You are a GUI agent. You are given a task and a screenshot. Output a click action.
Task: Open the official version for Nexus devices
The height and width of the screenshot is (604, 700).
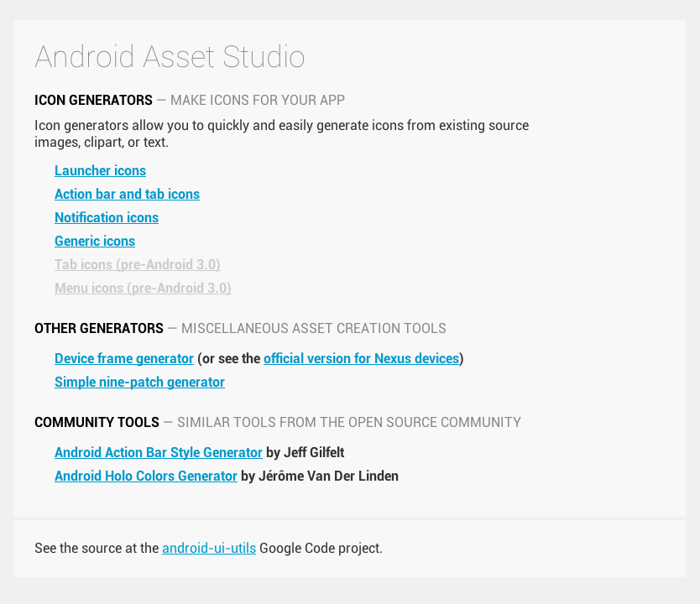click(361, 358)
